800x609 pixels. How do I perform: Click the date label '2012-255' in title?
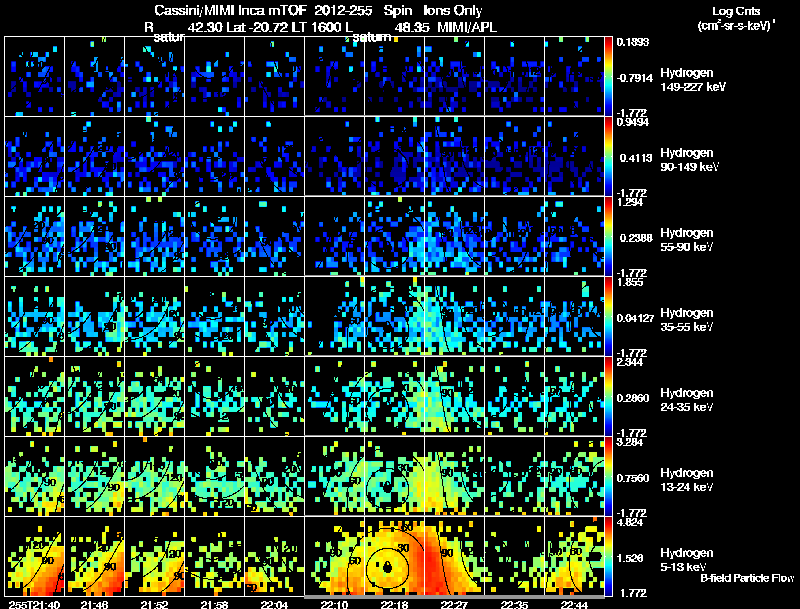(343, 10)
